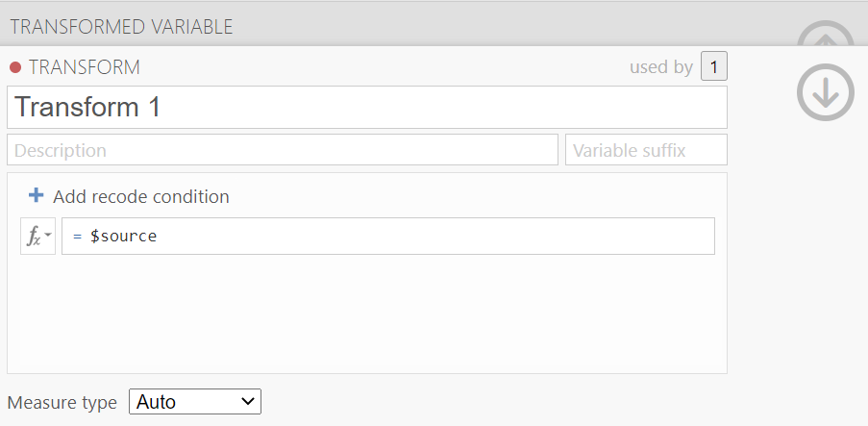Open the Measure type Auto dropdown
This screenshot has width=868, height=426.
(195, 402)
